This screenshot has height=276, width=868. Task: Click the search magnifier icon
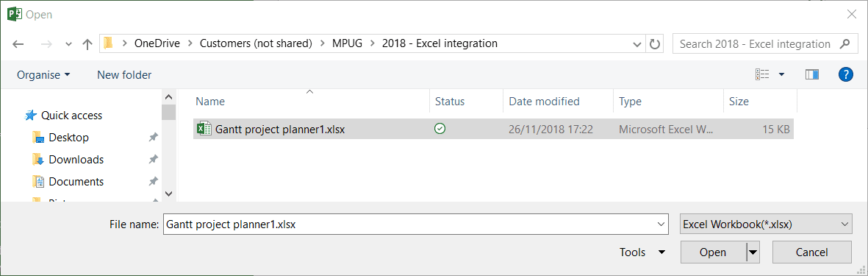844,43
